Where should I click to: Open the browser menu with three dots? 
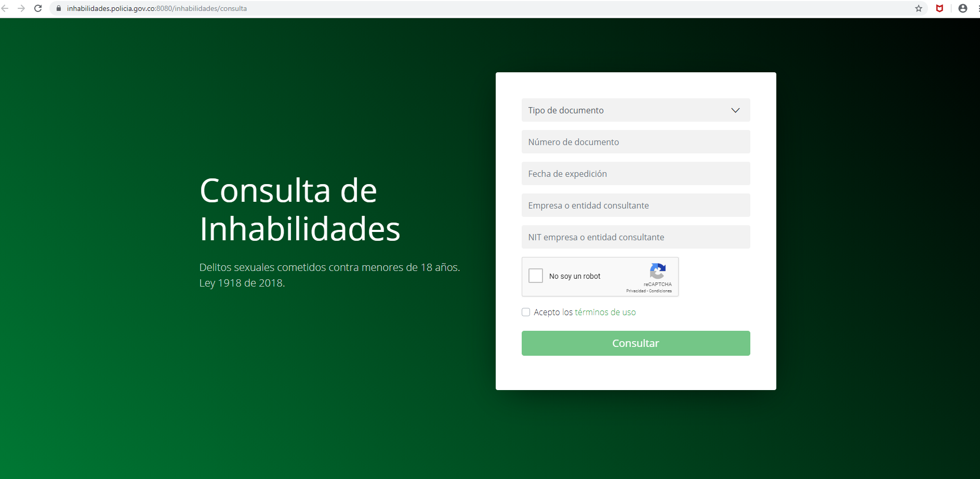(x=976, y=8)
